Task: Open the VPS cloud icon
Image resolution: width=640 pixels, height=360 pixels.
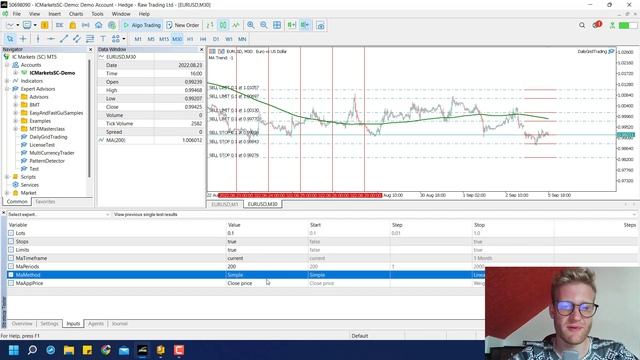Action: point(99,25)
